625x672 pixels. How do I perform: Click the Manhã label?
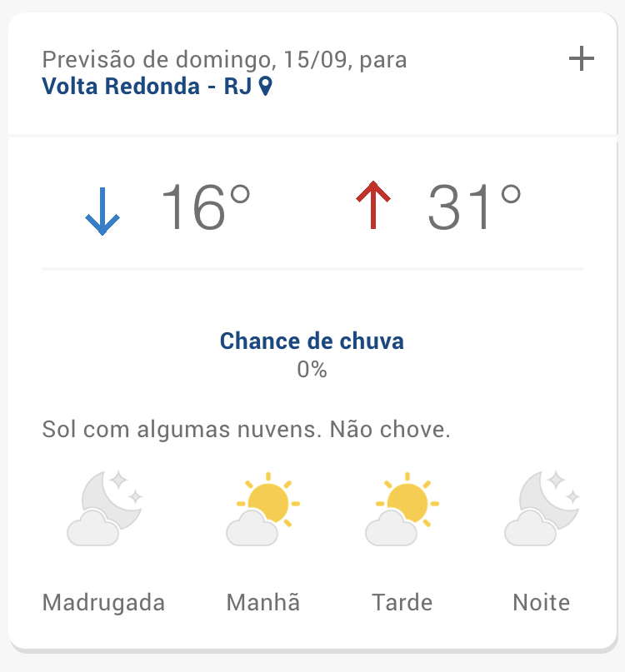262,602
